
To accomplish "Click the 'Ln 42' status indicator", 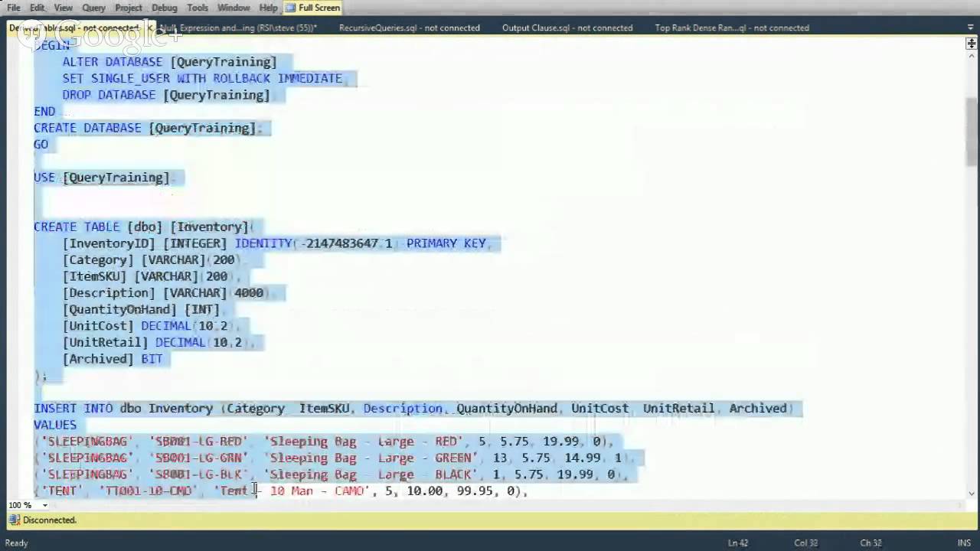I will tap(738, 543).
